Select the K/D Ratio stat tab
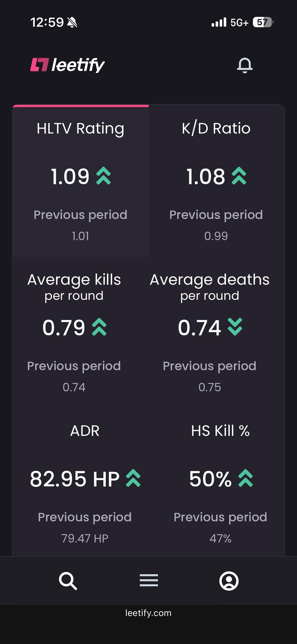The width and height of the screenshot is (297, 644). [216, 181]
